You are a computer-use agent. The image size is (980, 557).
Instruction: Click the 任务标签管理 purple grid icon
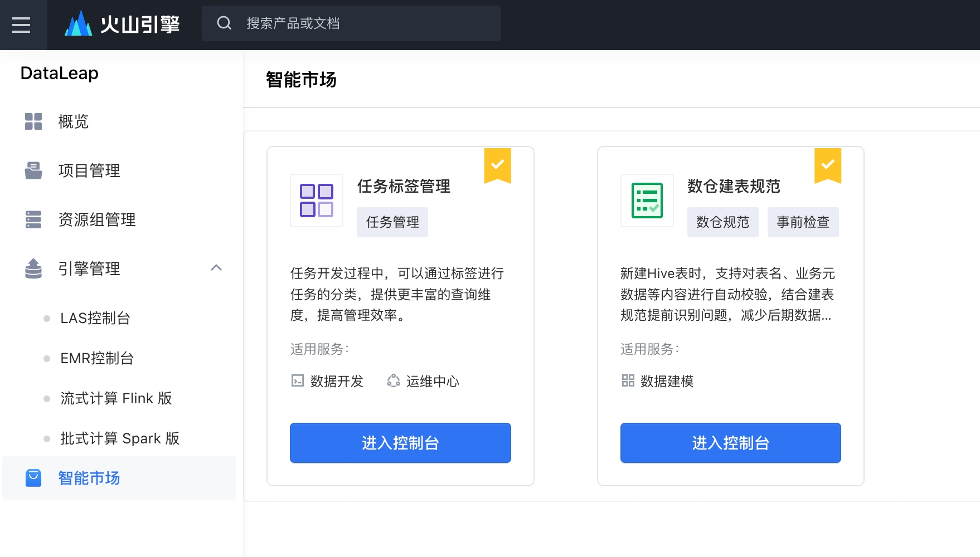316,201
